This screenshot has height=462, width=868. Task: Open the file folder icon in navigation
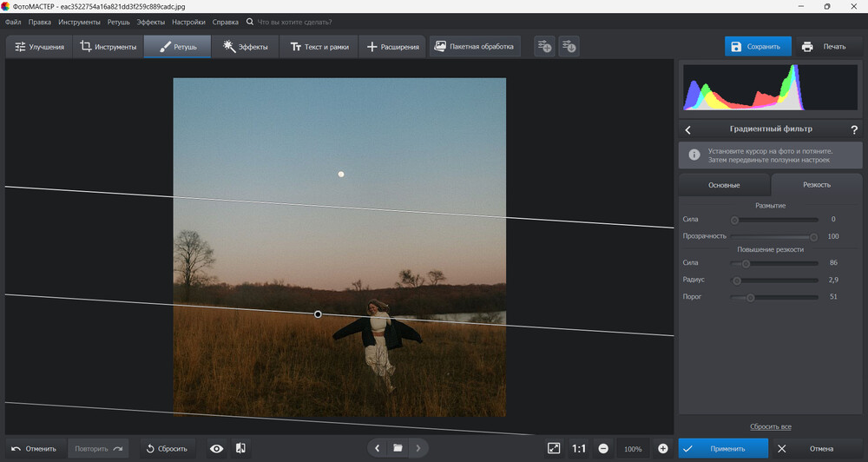coord(398,448)
